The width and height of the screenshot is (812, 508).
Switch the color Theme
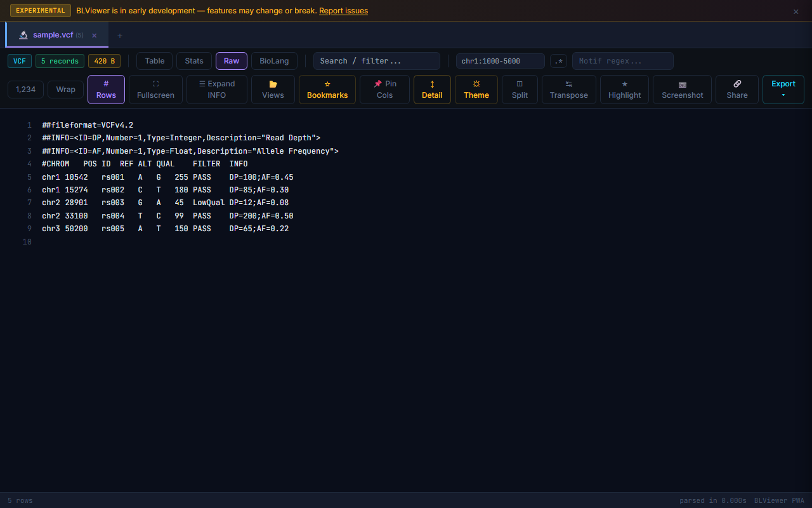pyautogui.click(x=476, y=90)
